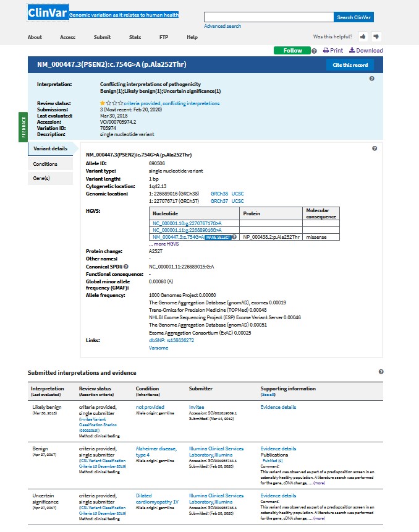Open Illumina Clinical Services link in Uncertain row

pyautogui.click(x=216, y=499)
